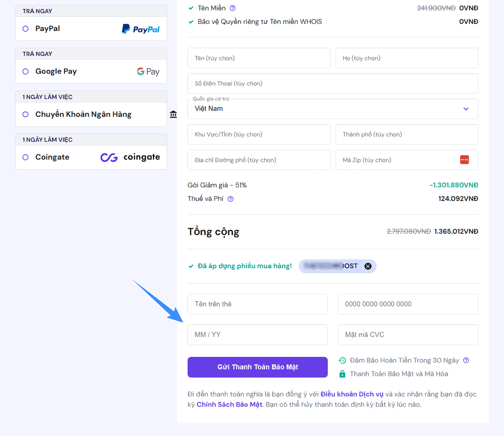The height and width of the screenshot is (436, 504).
Task: Click the PayPal logo
Action: point(141,29)
